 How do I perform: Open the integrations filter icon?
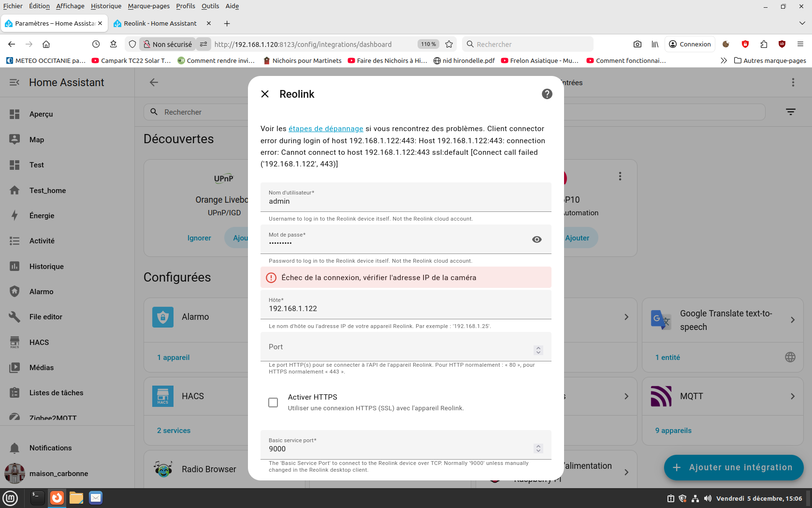tap(790, 112)
